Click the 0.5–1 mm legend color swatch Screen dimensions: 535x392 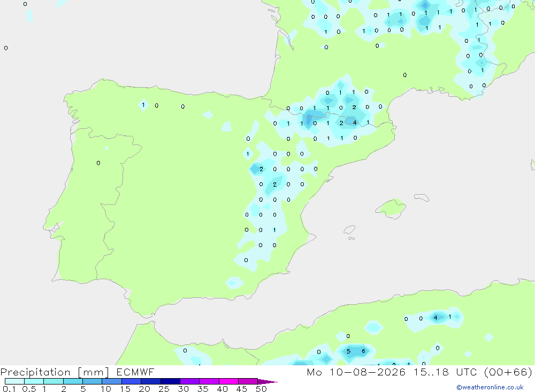point(34,381)
